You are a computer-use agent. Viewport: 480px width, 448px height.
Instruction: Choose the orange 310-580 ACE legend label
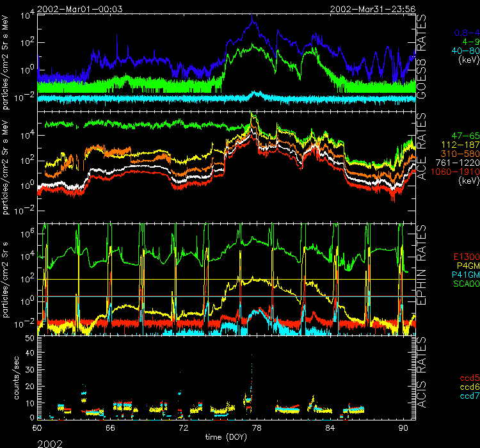tap(458, 156)
